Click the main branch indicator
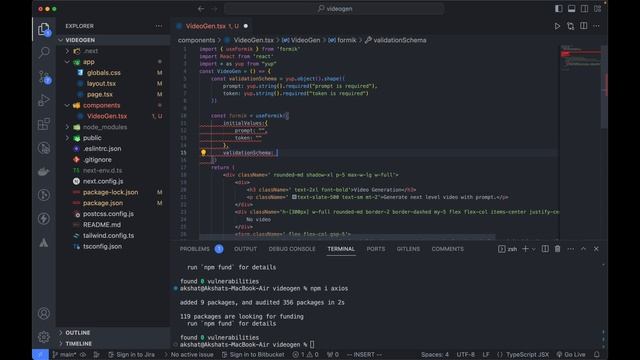The height and width of the screenshot is (360, 640). pyautogui.click(x=64, y=354)
